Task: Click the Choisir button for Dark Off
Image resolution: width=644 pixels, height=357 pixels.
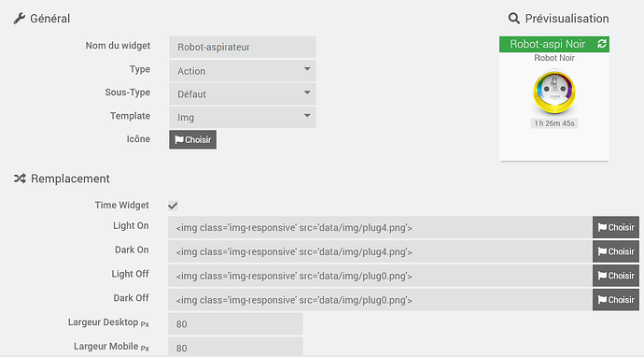Action: pos(616,300)
